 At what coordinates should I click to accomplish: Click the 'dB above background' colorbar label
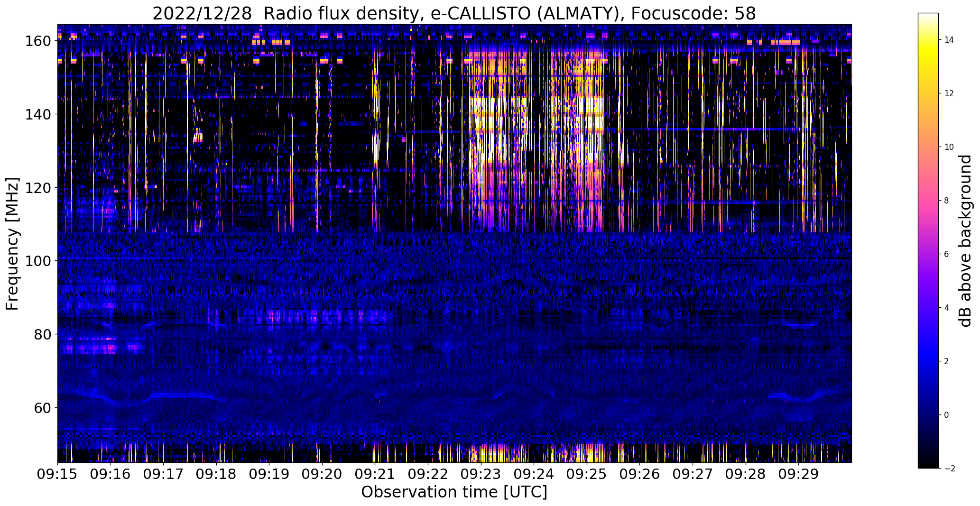tap(965, 240)
